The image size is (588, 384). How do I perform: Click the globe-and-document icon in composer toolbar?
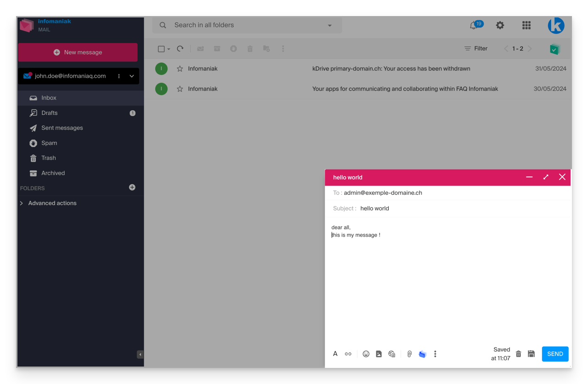pos(392,354)
